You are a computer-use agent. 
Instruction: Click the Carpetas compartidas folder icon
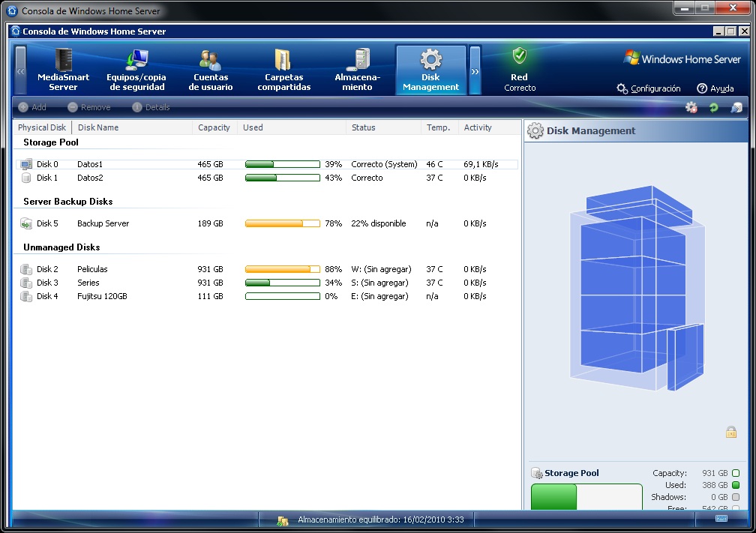(x=283, y=59)
